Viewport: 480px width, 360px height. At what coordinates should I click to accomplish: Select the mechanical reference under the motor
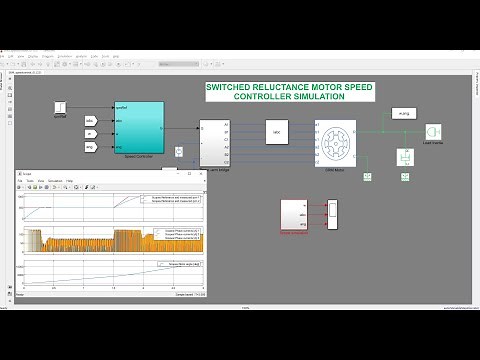tap(367, 176)
